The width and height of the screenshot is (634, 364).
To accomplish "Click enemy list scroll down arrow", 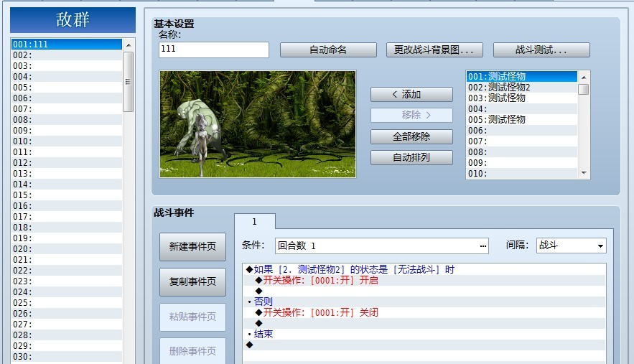I will tap(584, 173).
